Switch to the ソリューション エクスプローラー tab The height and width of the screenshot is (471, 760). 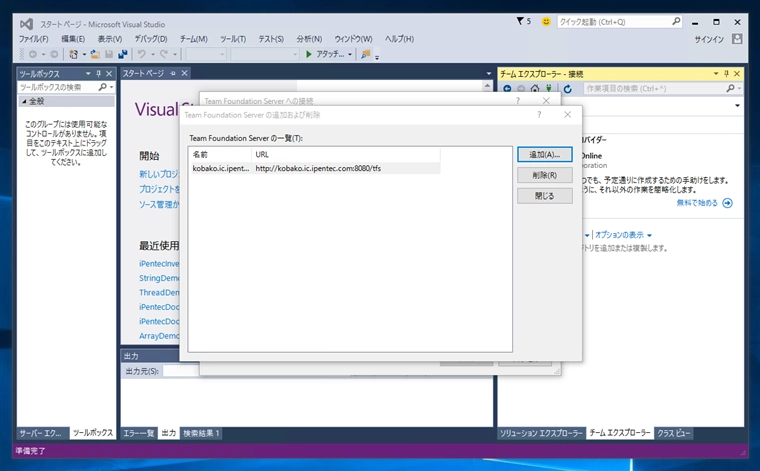click(541, 433)
